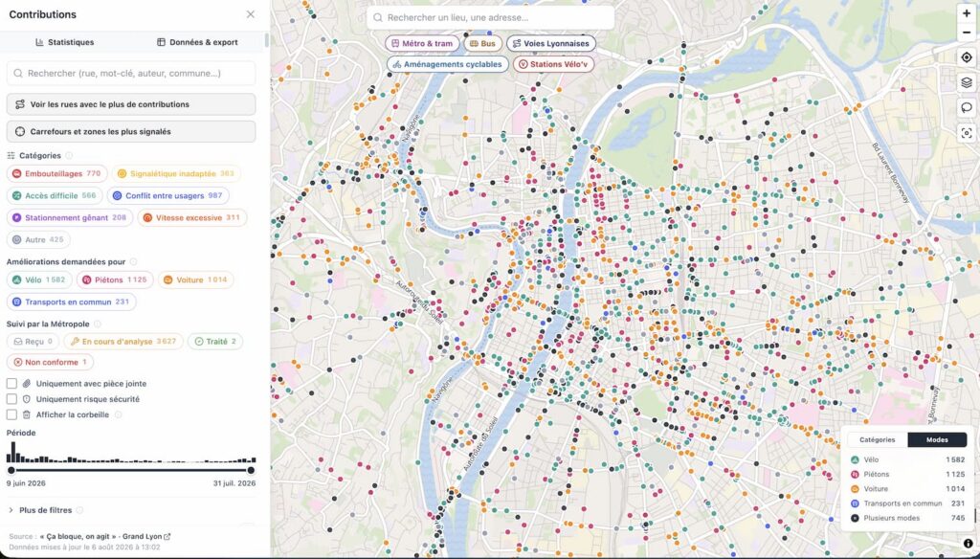Filter improvements for Piétons
The image size is (980, 559).
pos(115,280)
